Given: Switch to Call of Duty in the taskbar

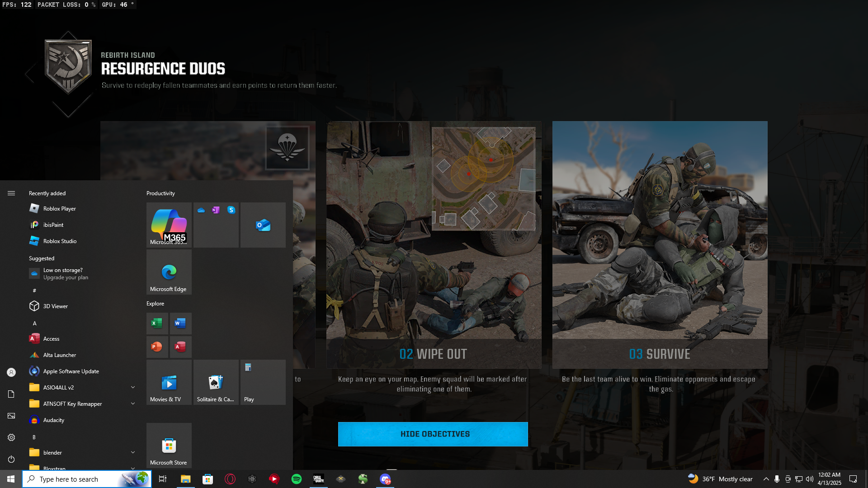Looking at the screenshot, I should [x=319, y=479].
